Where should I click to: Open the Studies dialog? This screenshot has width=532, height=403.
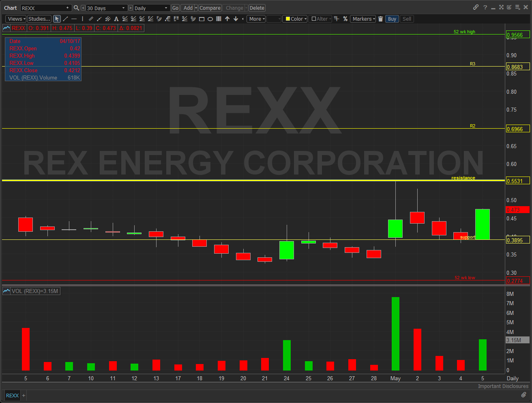[x=39, y=19]
